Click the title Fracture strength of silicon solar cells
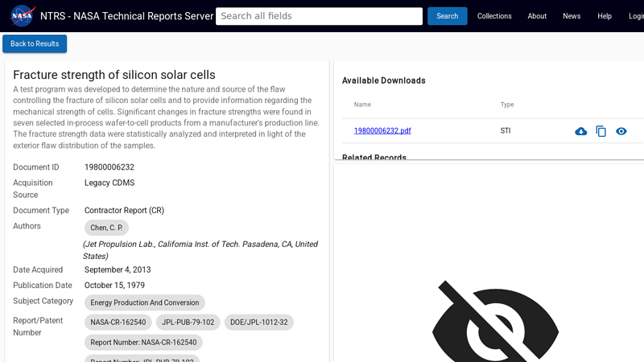644x362 pixels. (x=114, y=75)
